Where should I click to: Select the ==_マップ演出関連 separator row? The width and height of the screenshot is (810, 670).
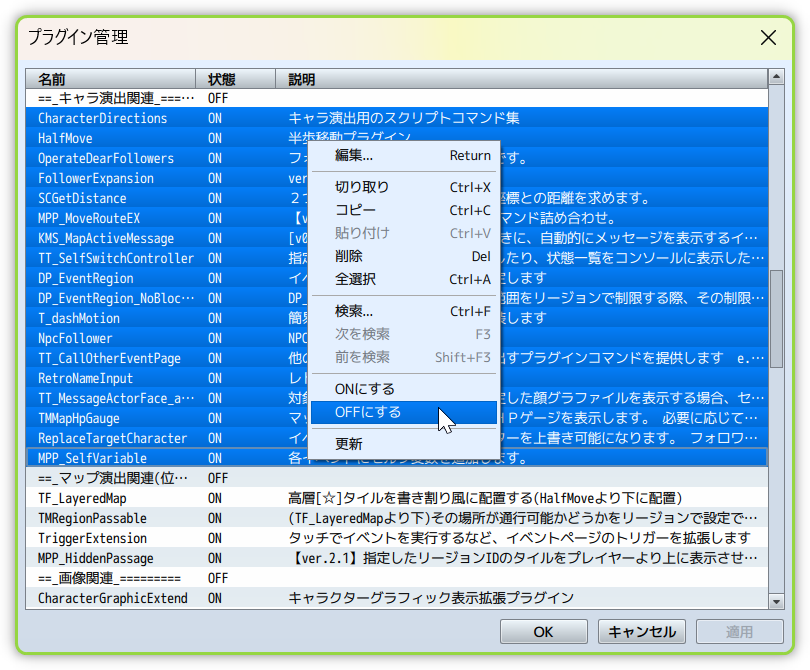pos(397,478)
